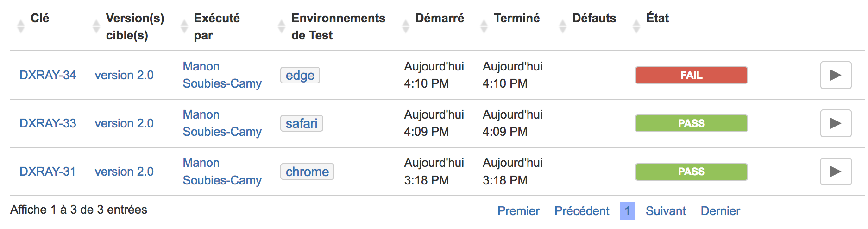868x229 pixels.
Task: Open Manon Soubies-Camy profile in DXRAY-31 row
Action: point(222,172)
